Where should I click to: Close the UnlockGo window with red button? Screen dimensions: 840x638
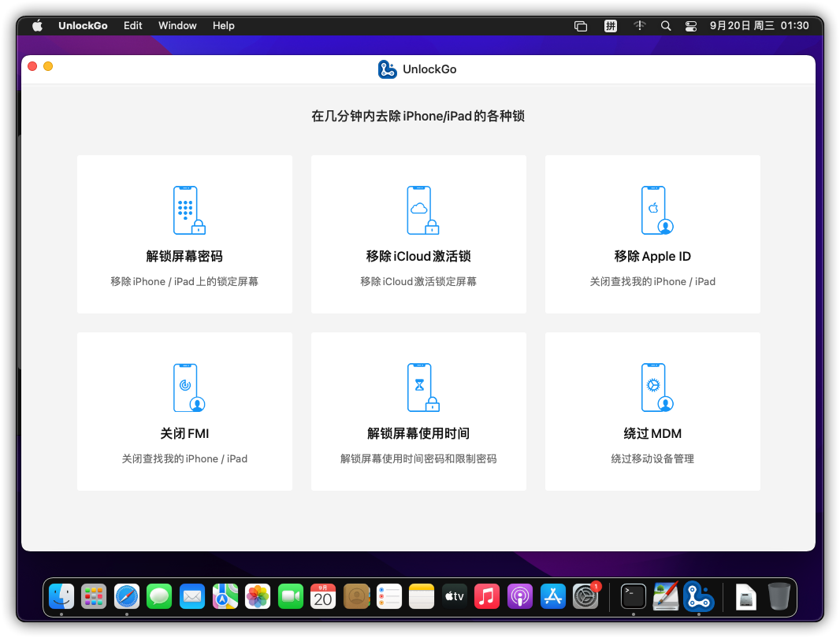coord(32,66)
